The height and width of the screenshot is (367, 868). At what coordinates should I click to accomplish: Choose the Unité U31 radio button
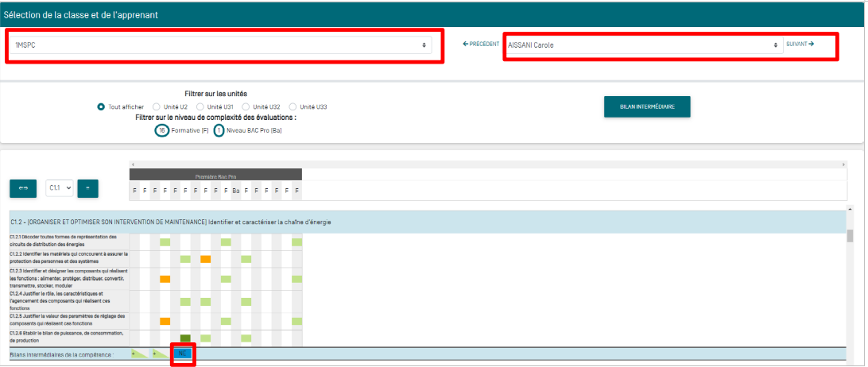coord(201,106)
